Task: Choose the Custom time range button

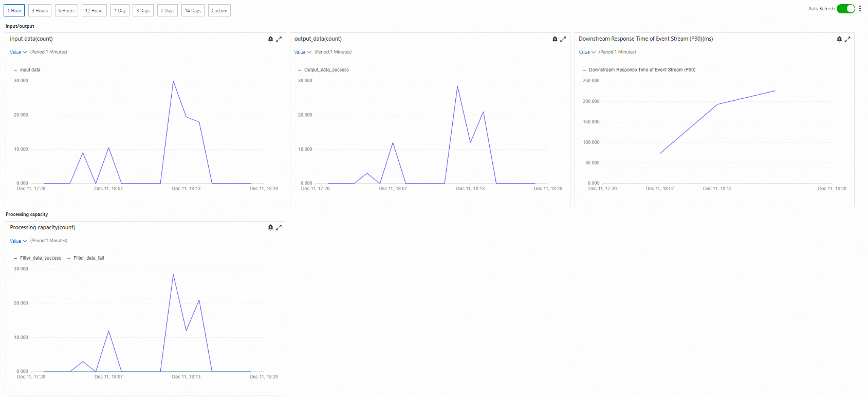Action: (x=219, y=10)
